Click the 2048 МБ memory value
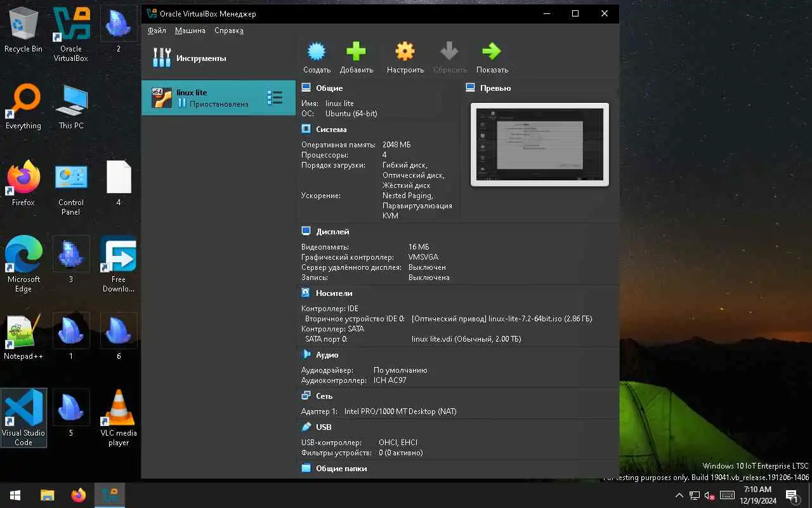 click(x=396, y=145)
